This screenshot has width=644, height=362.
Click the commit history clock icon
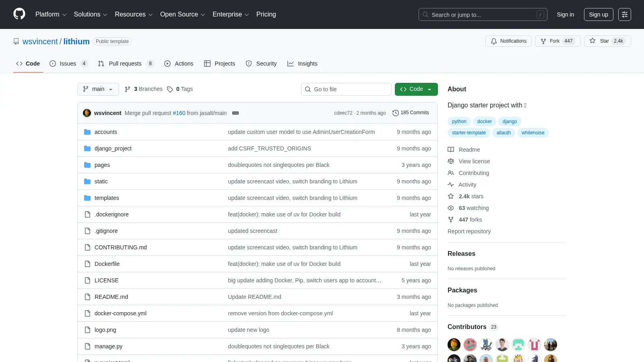(x=396, y=113)
